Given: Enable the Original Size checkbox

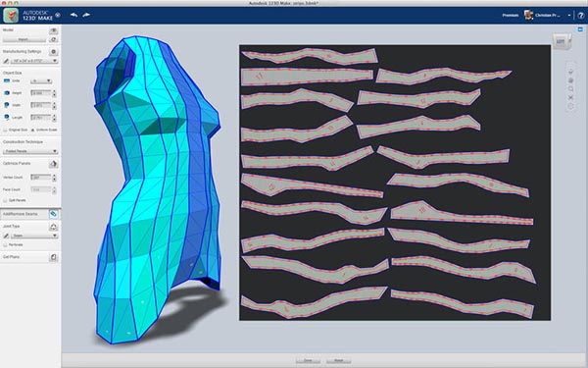Looking at the screenshot, I should coord(5,130).
